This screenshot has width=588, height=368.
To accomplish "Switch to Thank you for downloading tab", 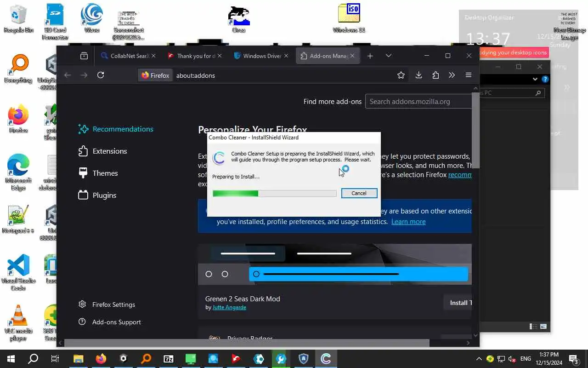I will pyautogui.click(x=194, y=56).
